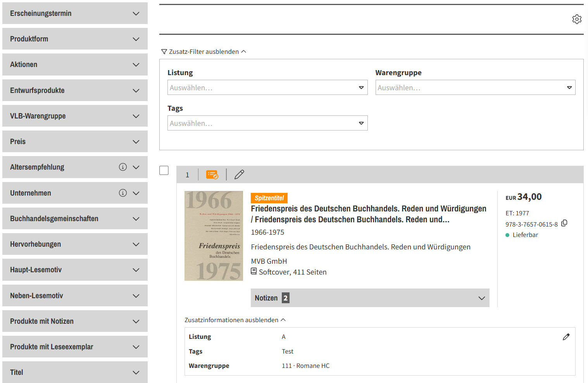Click pencil icon in product header bar
The height and width of the screenshot is (383, 588).
[239, 175]
